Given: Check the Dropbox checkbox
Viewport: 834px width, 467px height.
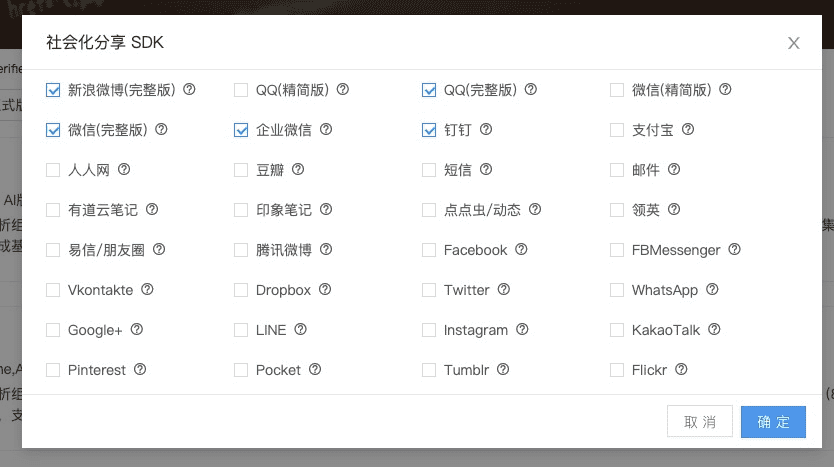Looking at the screenshot, I should point(241,289).
